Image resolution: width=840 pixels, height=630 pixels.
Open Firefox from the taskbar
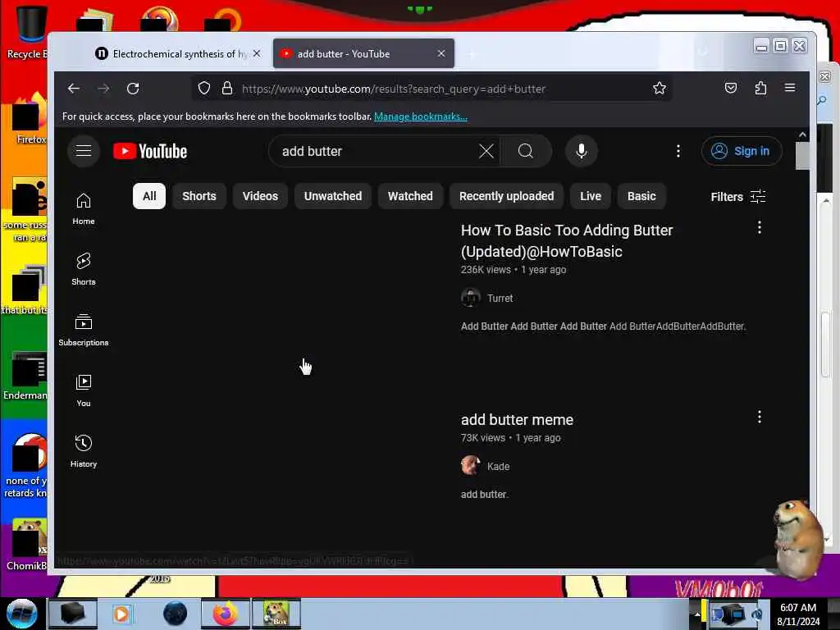point(226,614)
